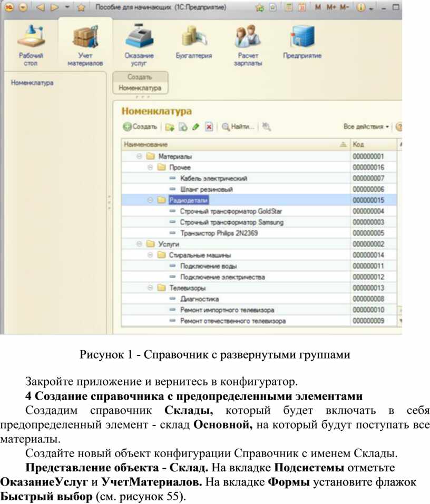
Task: Go back with the left arrow
Action: click(41, 7)
